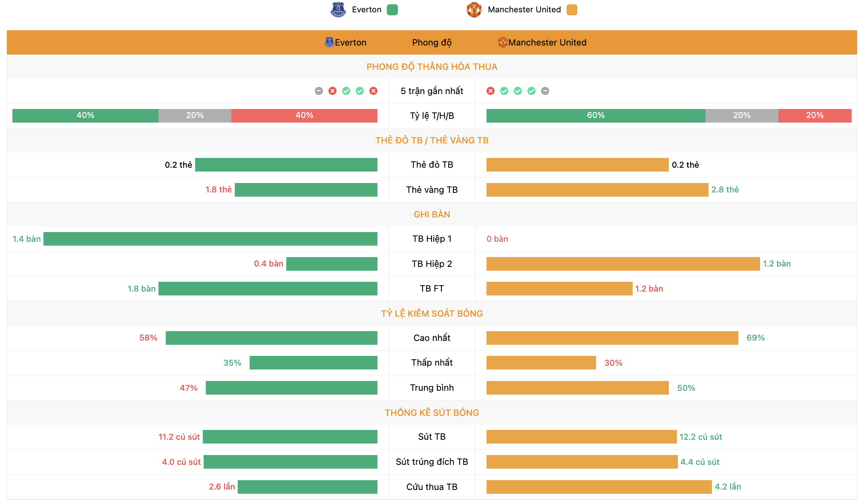864x504 pixels.
Task: Select the Manchester United legend orange icon
Action: pos(581,11)
